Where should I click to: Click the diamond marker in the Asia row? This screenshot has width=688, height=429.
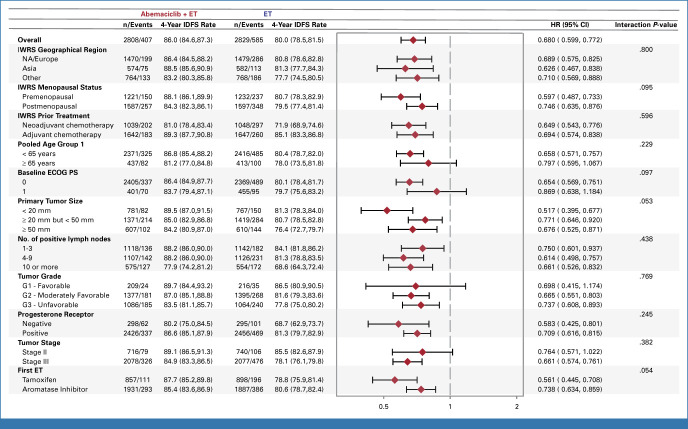click(405, 68)
